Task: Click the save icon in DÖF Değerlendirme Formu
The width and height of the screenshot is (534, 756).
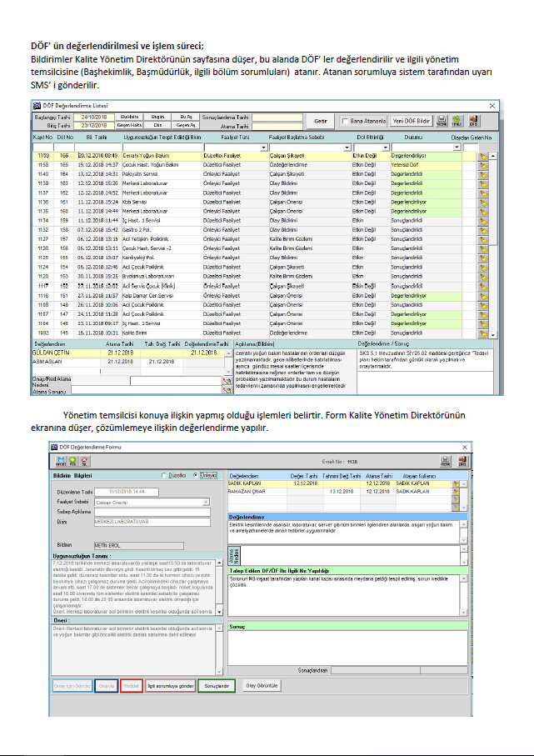Action: (x=60, y=460)
